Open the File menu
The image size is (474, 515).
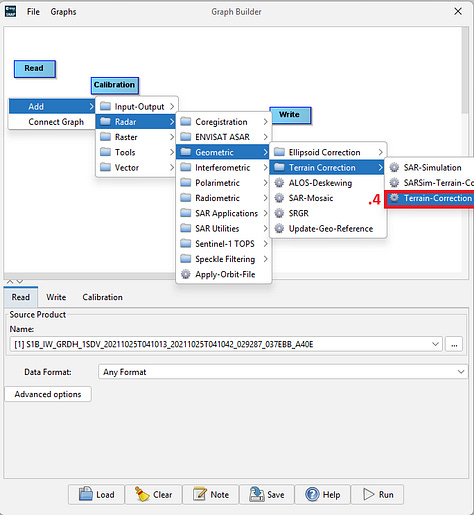33,12
